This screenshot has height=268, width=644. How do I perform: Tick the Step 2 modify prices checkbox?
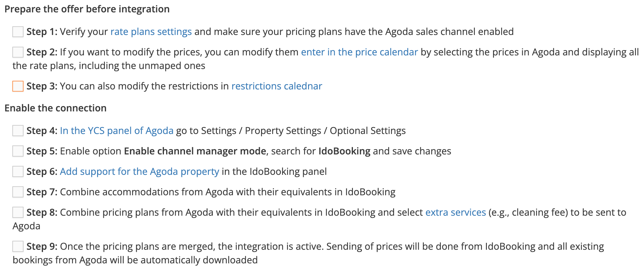[x=18, y=52]
